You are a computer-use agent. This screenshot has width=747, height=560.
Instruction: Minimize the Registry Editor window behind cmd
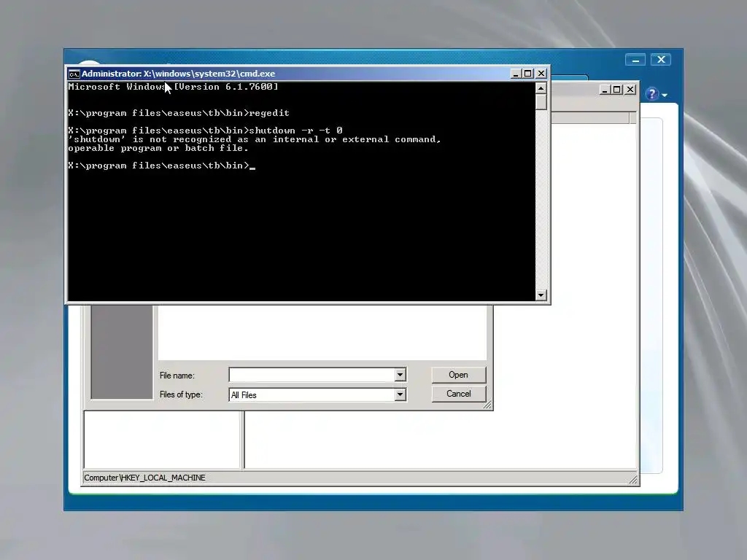[x=605, y=90]
